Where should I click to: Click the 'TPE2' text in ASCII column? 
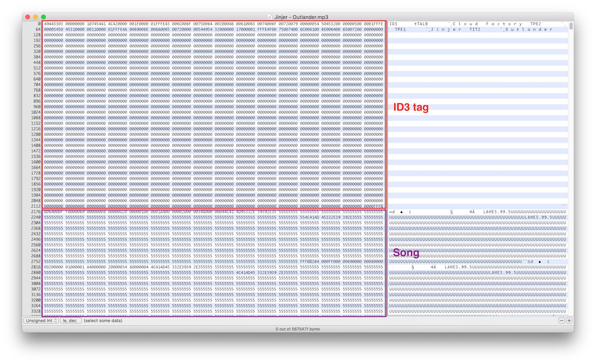coord(536,24)
